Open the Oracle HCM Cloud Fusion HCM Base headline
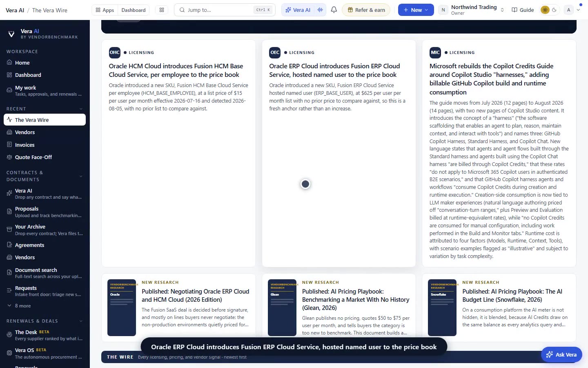 [176, 70]
